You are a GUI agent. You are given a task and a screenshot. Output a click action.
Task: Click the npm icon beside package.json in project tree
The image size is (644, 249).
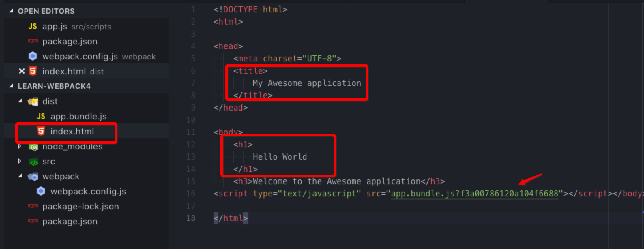point(33,221)
